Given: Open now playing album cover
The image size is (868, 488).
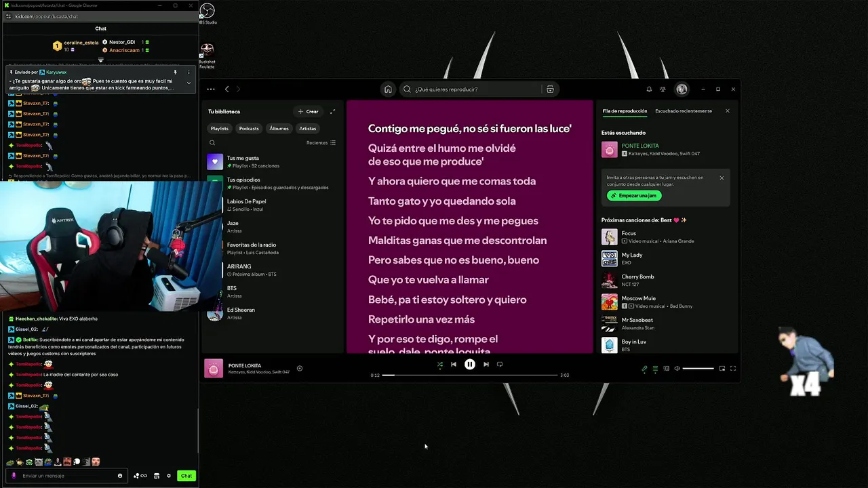Looking at the screenshot, I should click(x=214, y=368).
